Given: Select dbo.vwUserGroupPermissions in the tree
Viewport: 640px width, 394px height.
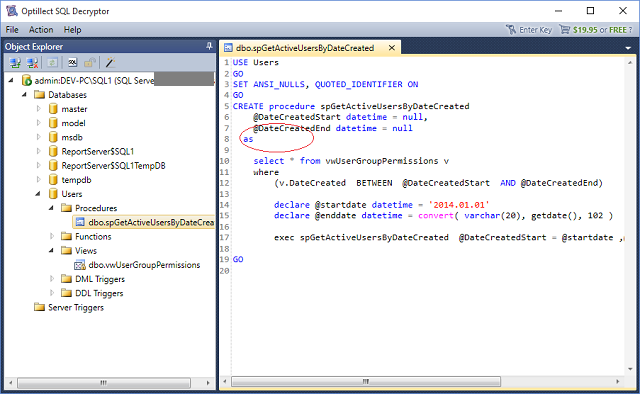Looking at the screenshot, I should coord(144,265).
